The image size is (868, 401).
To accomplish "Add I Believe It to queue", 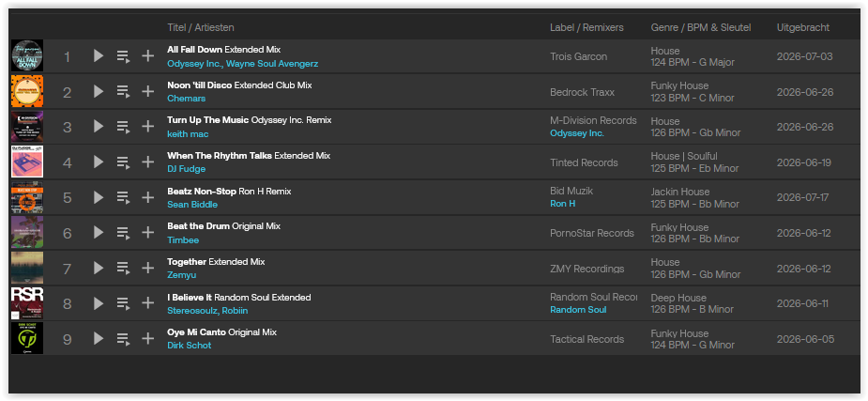I will click(123, 303).
